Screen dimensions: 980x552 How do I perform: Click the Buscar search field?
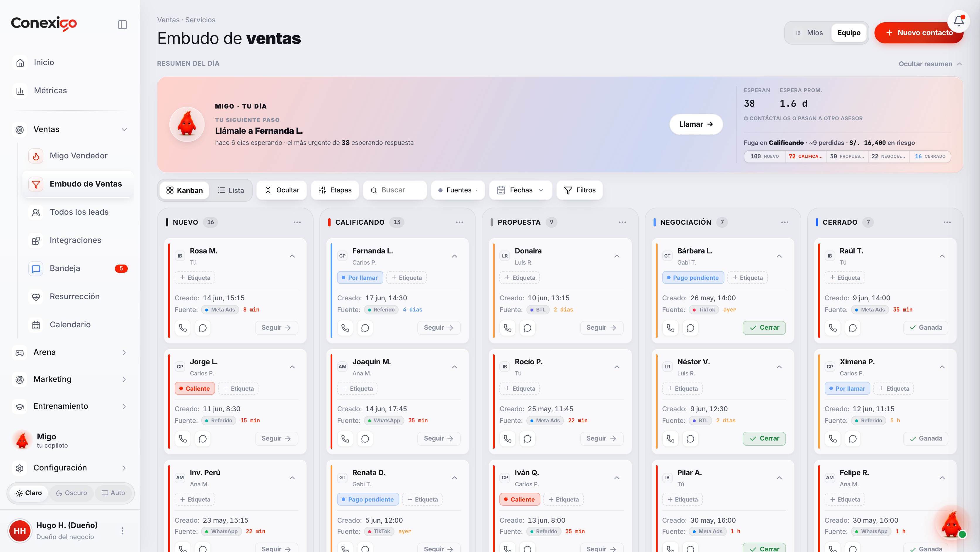coord(395,190)
